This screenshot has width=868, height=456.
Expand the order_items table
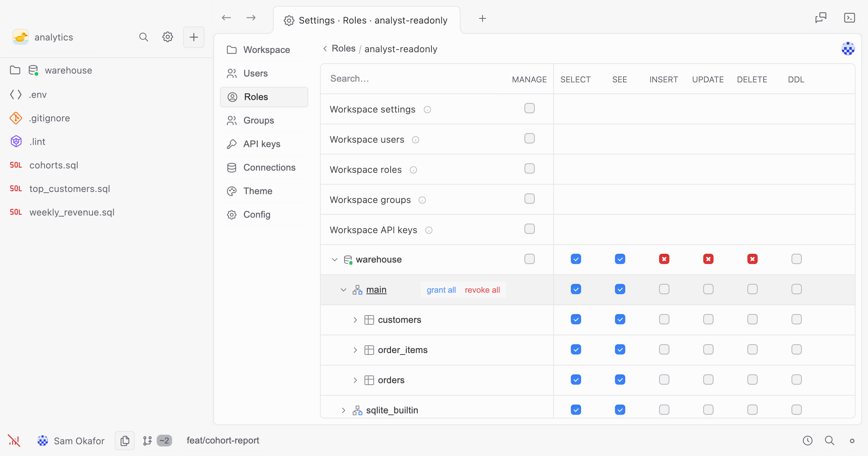(x=355, y=350)
